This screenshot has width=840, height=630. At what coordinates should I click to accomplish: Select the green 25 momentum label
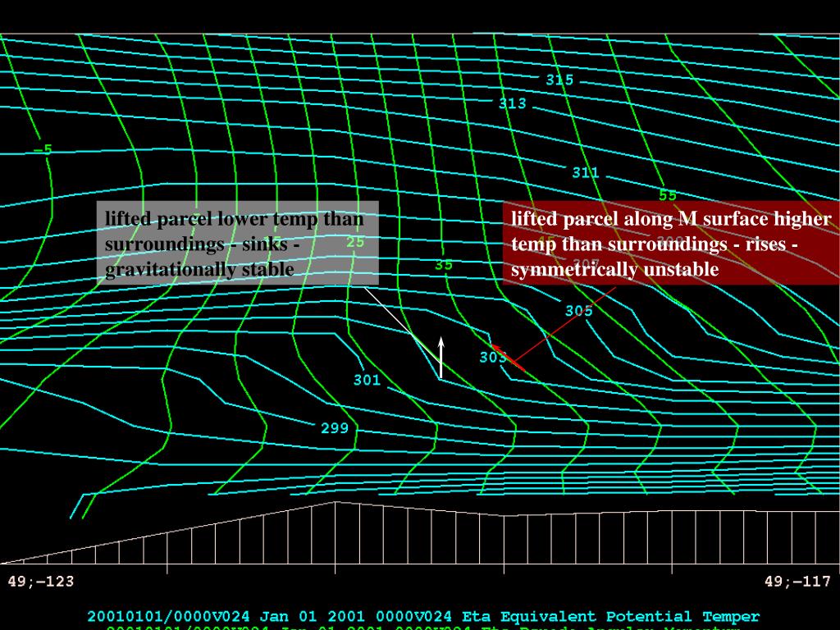point(355,242)
